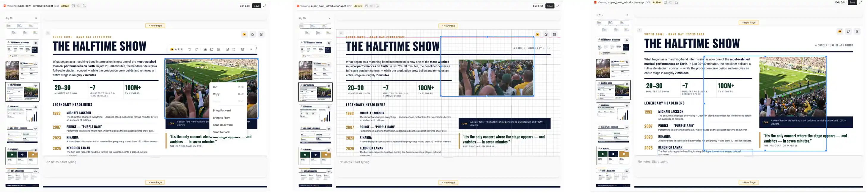The image size is (868, 193).
Task: Choose Cut from the context menu
Action: pyautogui.click(x=228, y=87)
